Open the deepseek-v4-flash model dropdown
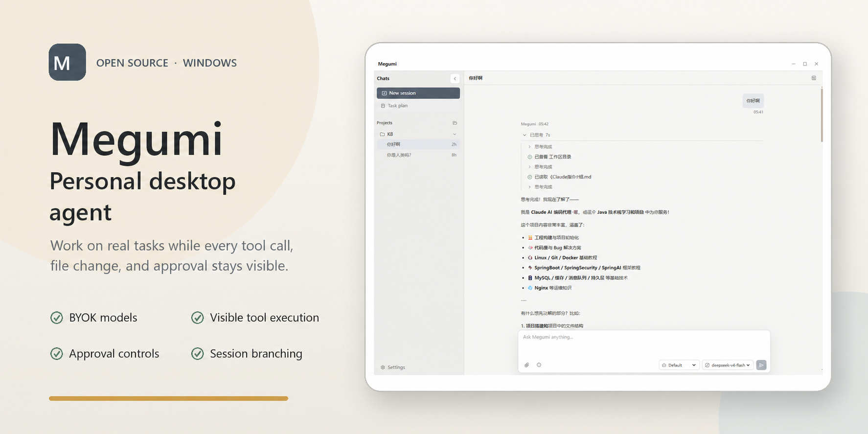This screenshot has height=434, width=868. [x=727, y=365]
